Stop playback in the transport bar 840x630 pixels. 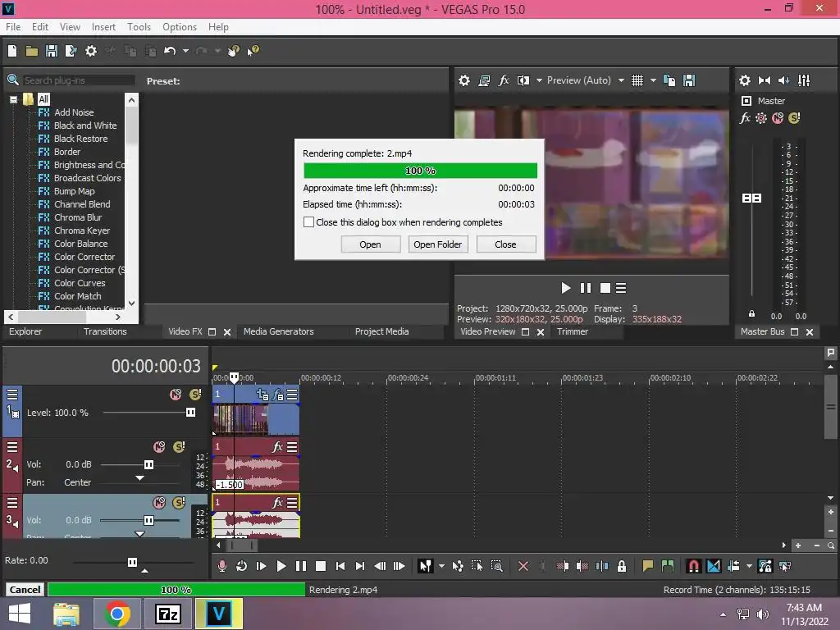tap(321, 566)
